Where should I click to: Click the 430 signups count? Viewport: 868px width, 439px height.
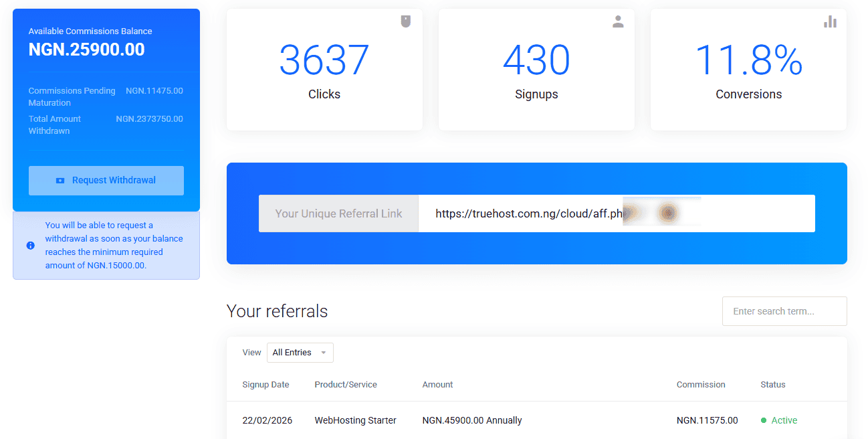(536, 60)
